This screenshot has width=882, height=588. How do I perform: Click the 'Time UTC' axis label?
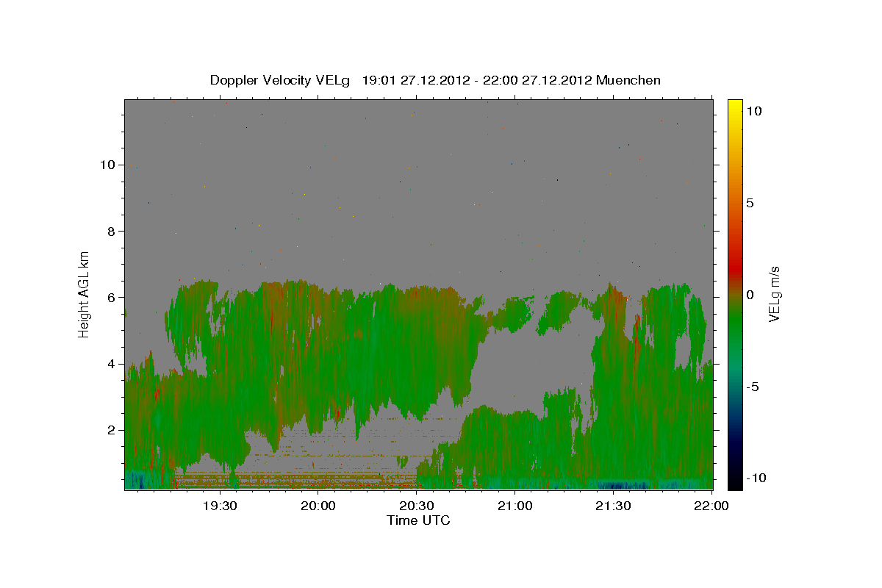pos(418,520)
